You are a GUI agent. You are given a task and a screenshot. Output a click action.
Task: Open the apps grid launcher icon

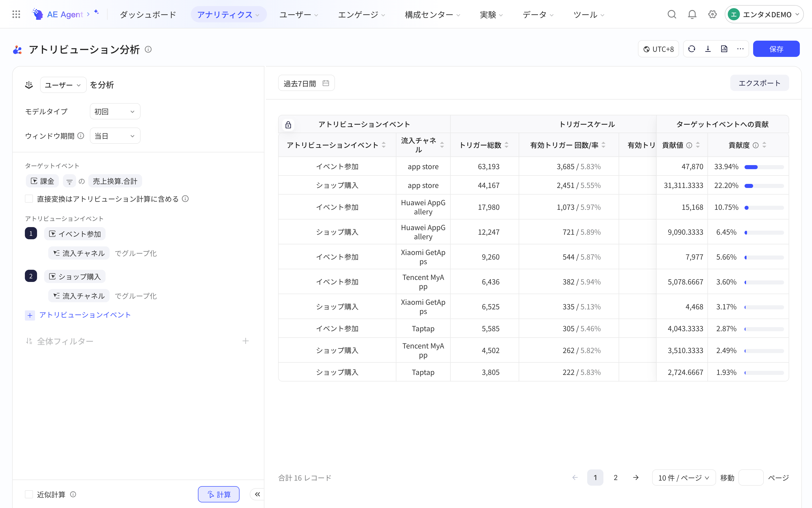(16, 14)
